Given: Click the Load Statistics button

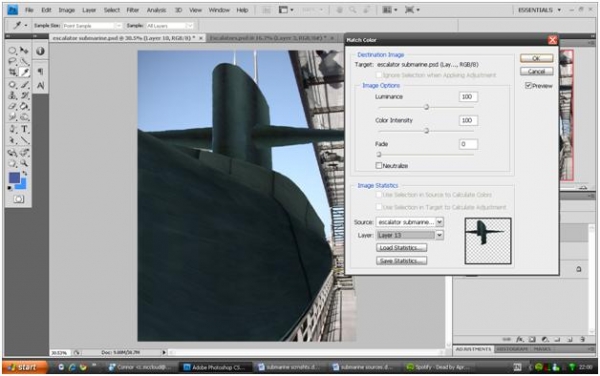Looking at the screenshot, I should coord(401,248).
